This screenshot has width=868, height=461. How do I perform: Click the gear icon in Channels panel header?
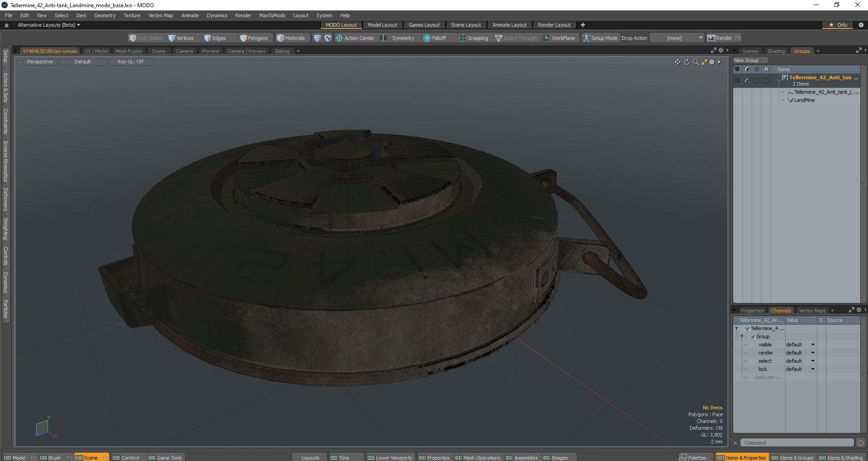point(859,310)
